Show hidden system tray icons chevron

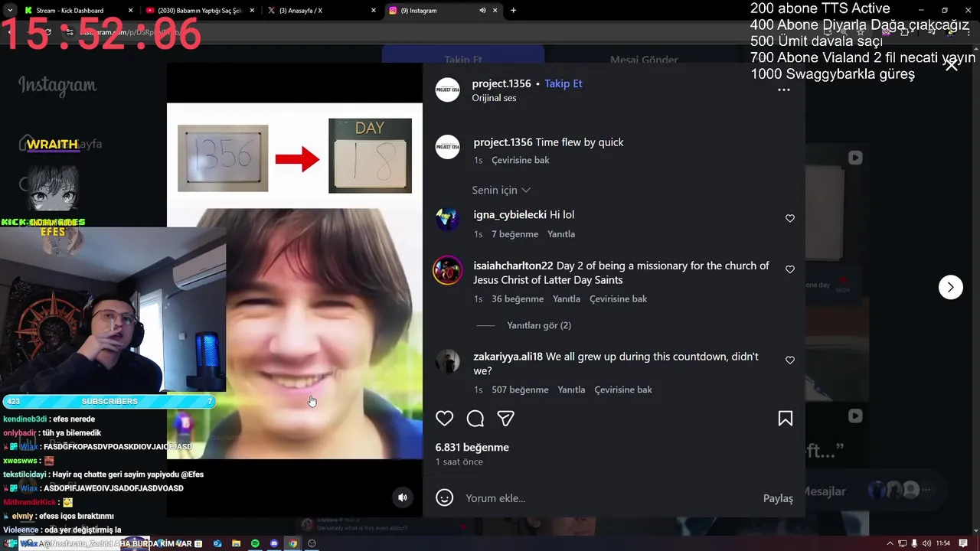[890, 543]
